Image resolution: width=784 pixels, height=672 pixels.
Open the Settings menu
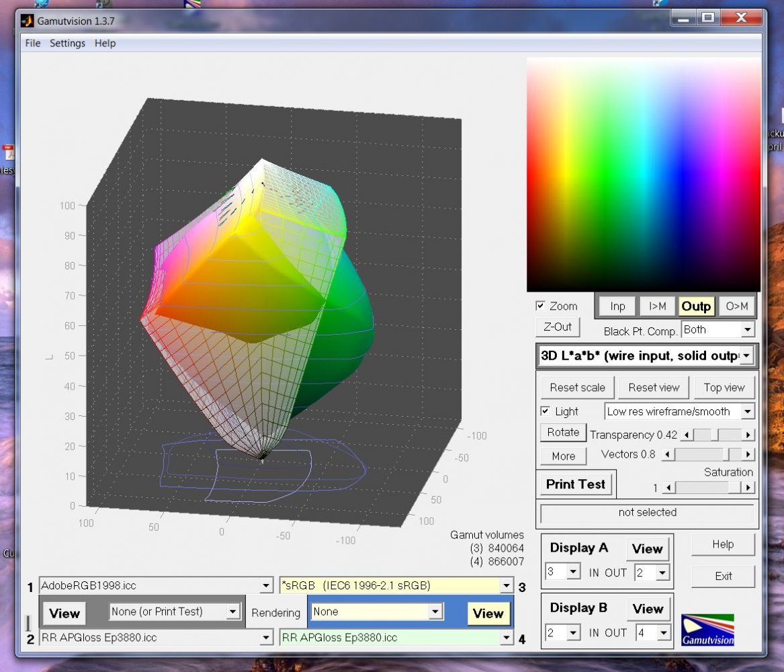tap(67, 43)
